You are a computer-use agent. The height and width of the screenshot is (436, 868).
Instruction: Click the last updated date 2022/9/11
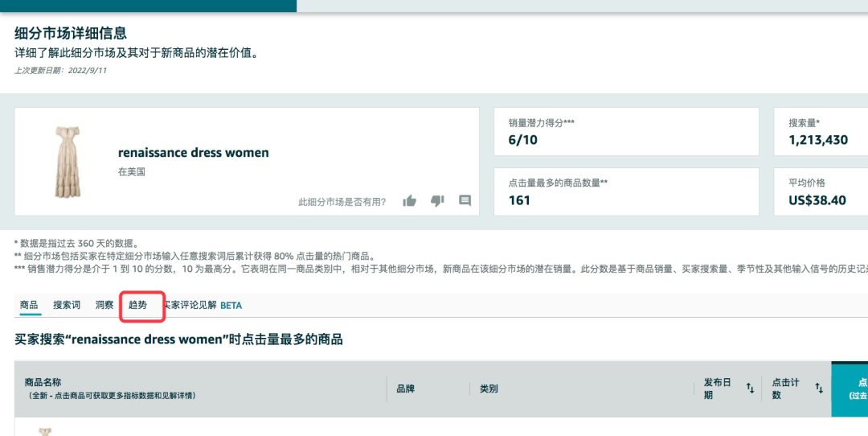(x=87, y=71)
